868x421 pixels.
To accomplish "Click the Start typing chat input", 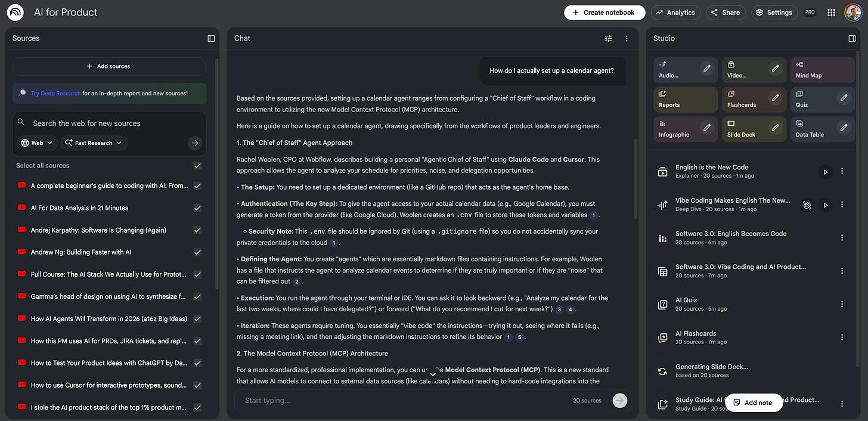I will (x=358, y=400).
